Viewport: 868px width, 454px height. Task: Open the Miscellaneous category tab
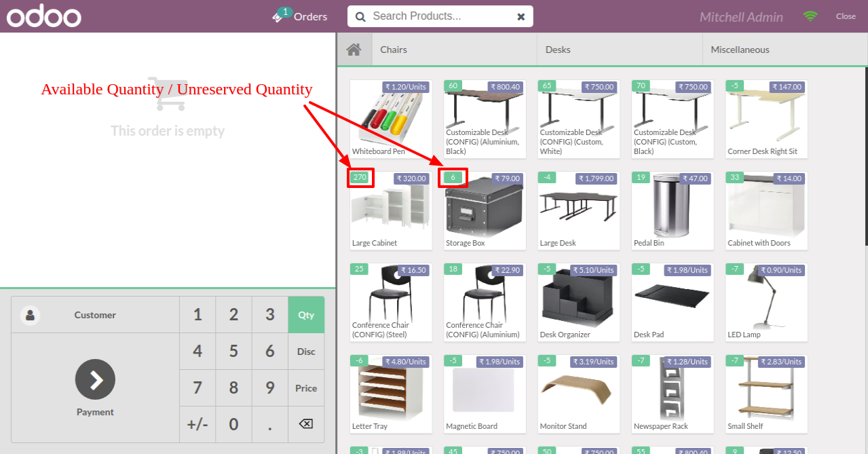tap(785, 50)
